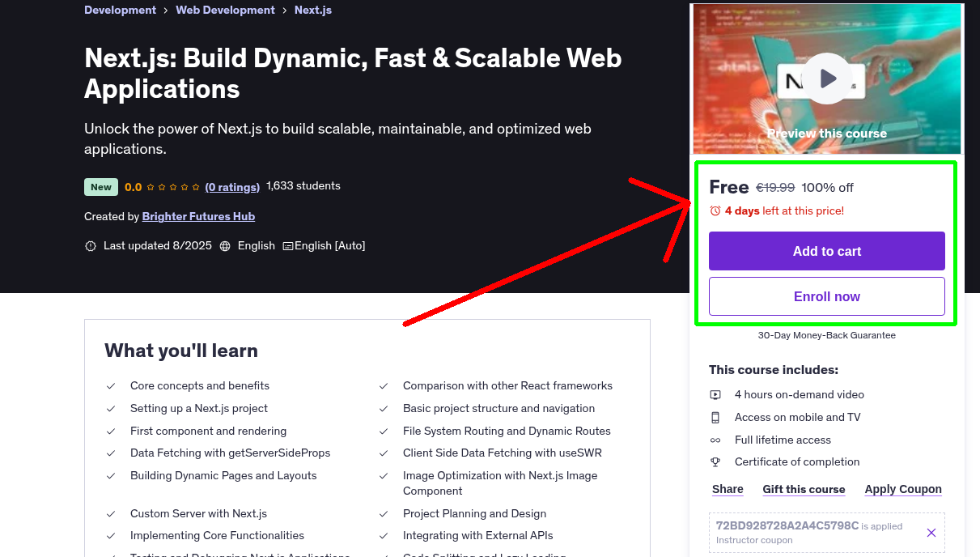Click the certificate trophy icon

pos(715,462)
